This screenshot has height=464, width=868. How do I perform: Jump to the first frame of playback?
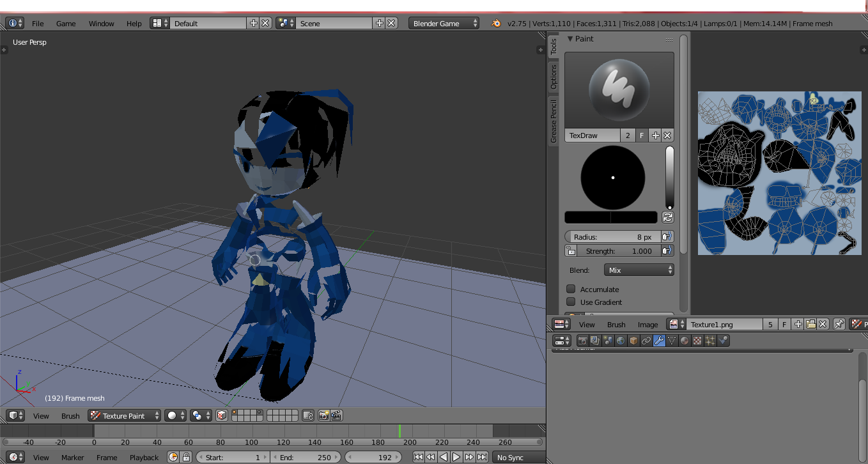coord(418,457)
